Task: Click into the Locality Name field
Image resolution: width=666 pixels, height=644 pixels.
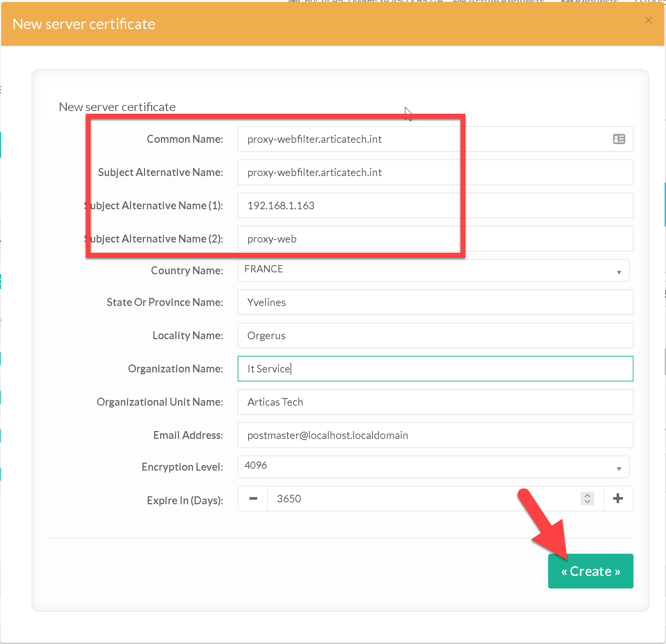Action: click(434, 335)
